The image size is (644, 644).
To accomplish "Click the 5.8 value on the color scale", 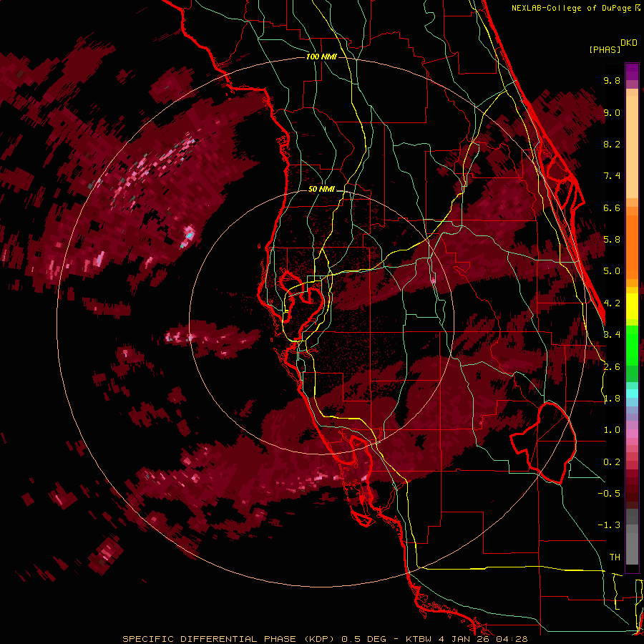I will click(x=612, y=240).
